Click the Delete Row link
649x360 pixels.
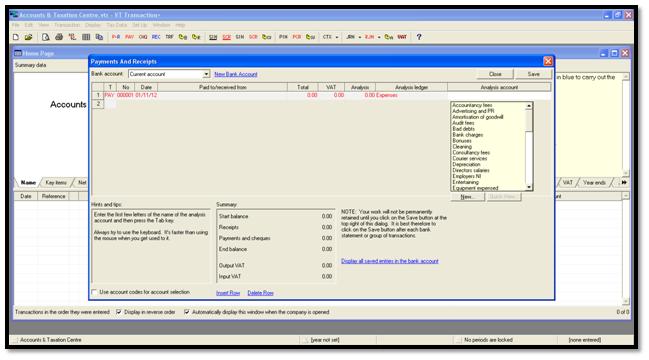260,293
